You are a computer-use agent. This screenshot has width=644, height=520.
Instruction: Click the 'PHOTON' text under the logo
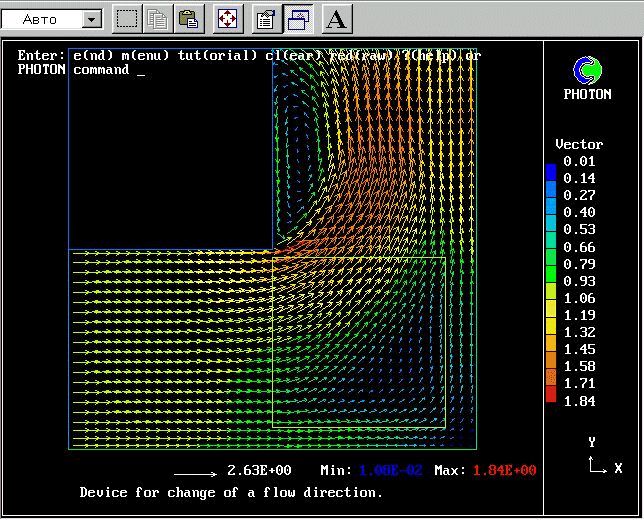[587, 94]
